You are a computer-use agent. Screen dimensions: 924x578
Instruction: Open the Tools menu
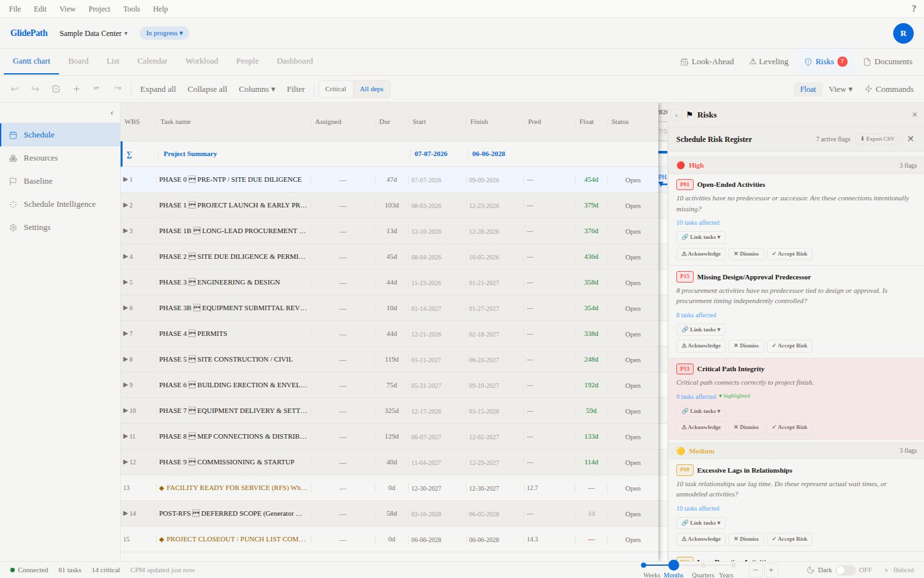(132, 9)
